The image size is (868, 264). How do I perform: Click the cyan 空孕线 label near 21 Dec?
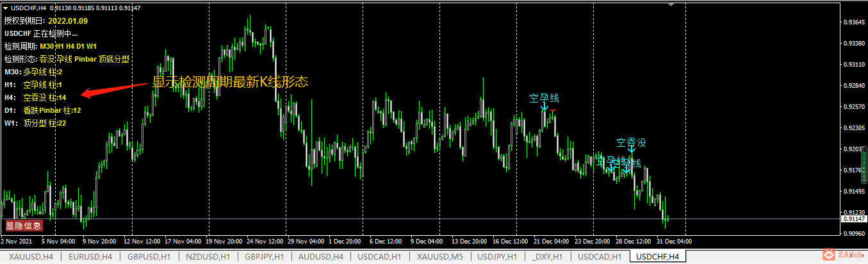coord(544,98)
